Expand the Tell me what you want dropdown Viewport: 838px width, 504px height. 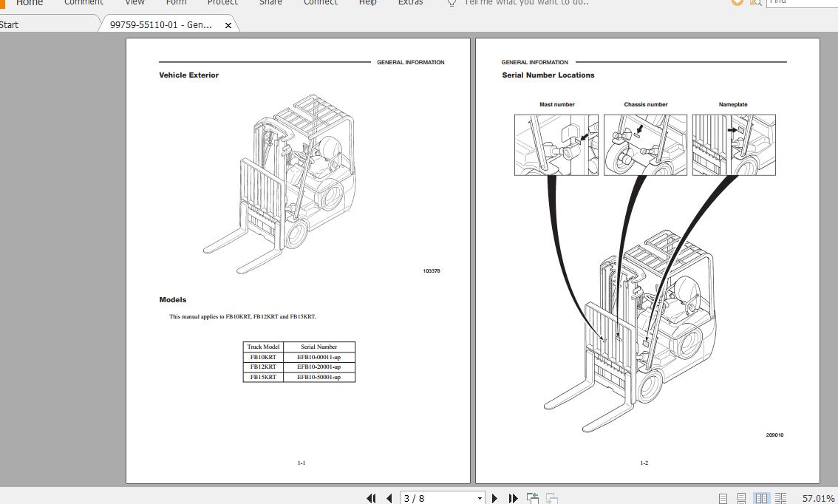pyautogui.click(x=526, y=4)
